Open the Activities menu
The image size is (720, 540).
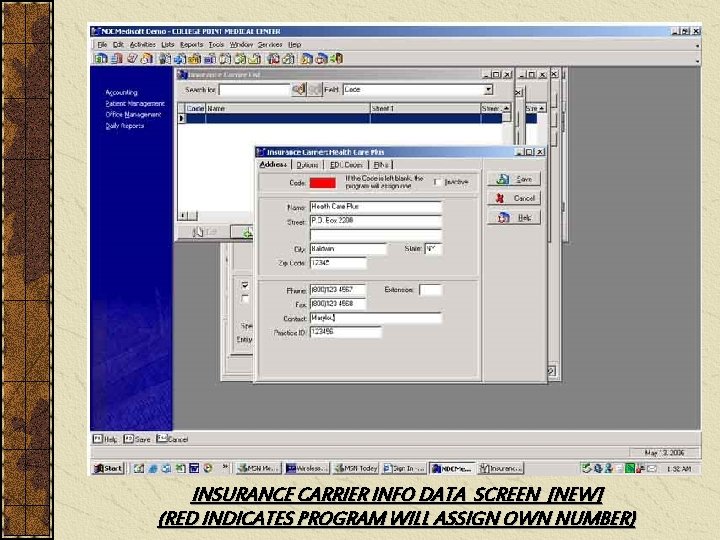coord(143,45)
